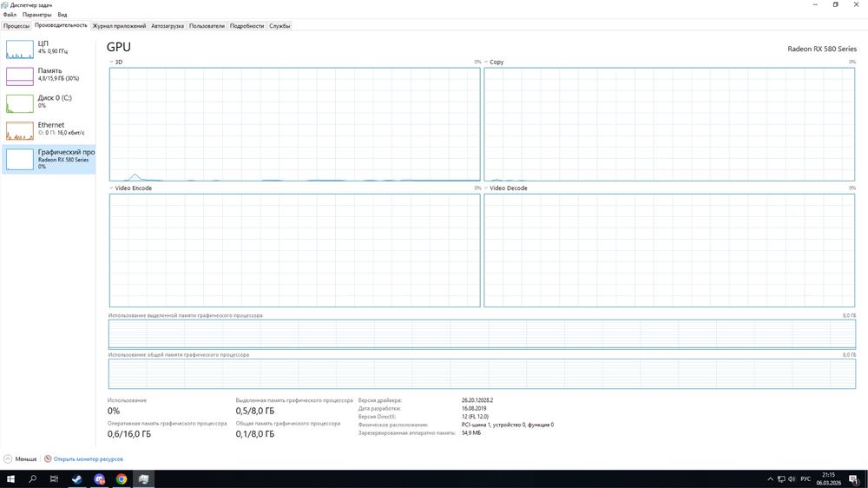Image resolution: width=868 pixels, height=488 pixels.
Task: Select the Производительность tab
Action: click(61, 25)
